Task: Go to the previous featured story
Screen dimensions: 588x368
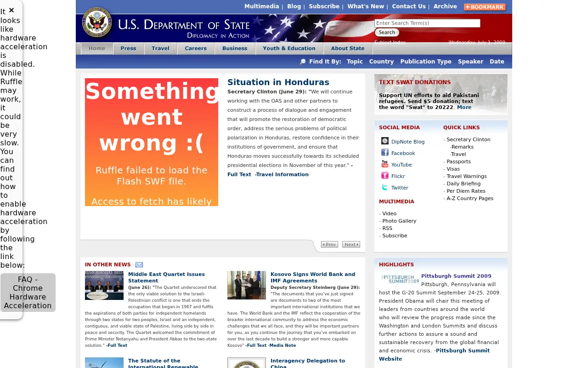Action: click(329, 244)
